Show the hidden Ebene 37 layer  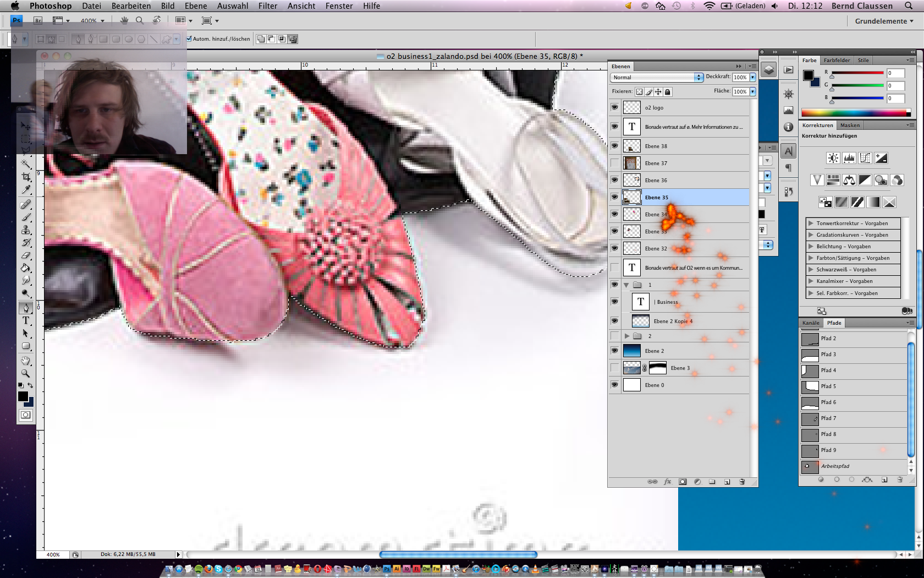tap(614, 163)
